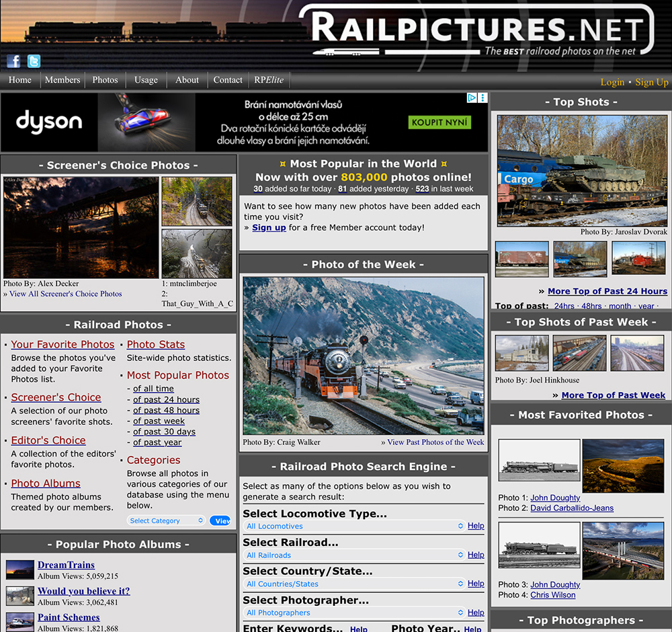The image size is (672, 632).
Task: Open the Photos menu item
Action: [105, 80]
